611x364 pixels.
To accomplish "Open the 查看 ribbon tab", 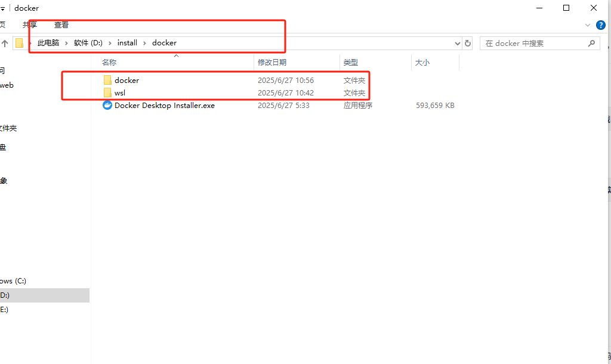I will click(61, 25).
